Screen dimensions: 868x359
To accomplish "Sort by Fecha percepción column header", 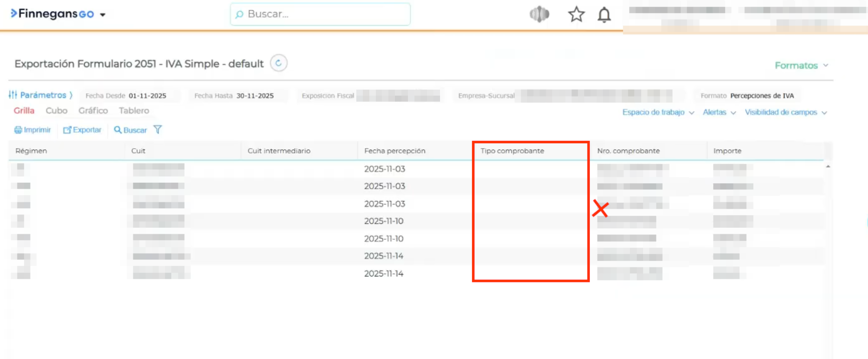I will pyautogui.click(x=394, y=151).
